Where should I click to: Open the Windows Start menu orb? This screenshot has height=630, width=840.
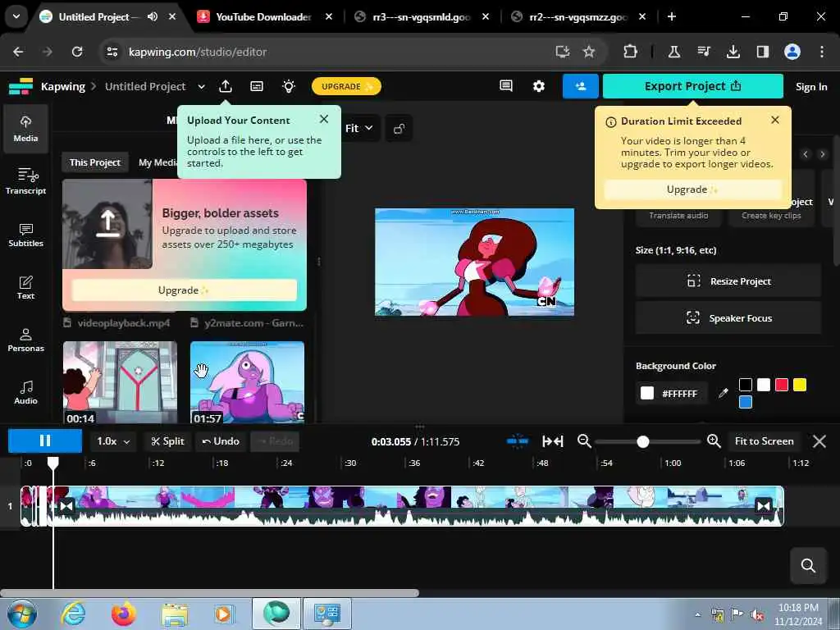(x=22, y=614)
